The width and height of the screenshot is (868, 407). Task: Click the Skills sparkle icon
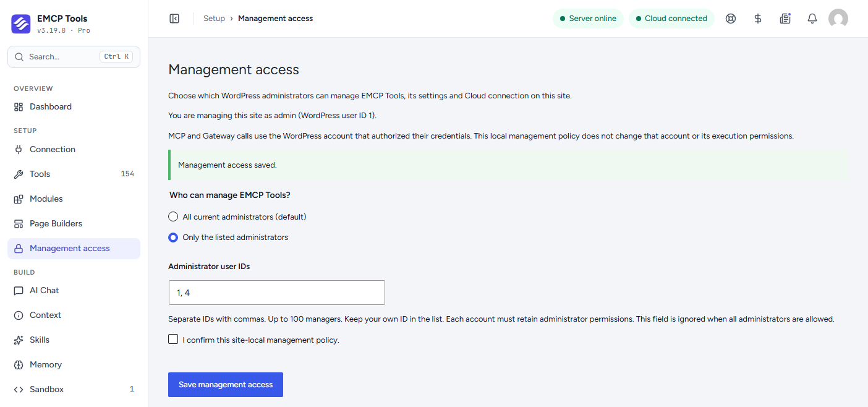click(19, 340)
